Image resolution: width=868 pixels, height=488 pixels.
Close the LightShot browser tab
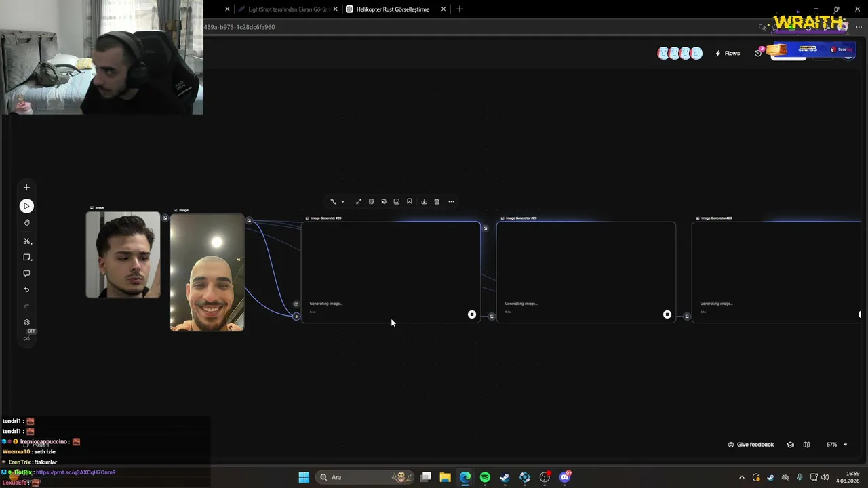(335, 9)
